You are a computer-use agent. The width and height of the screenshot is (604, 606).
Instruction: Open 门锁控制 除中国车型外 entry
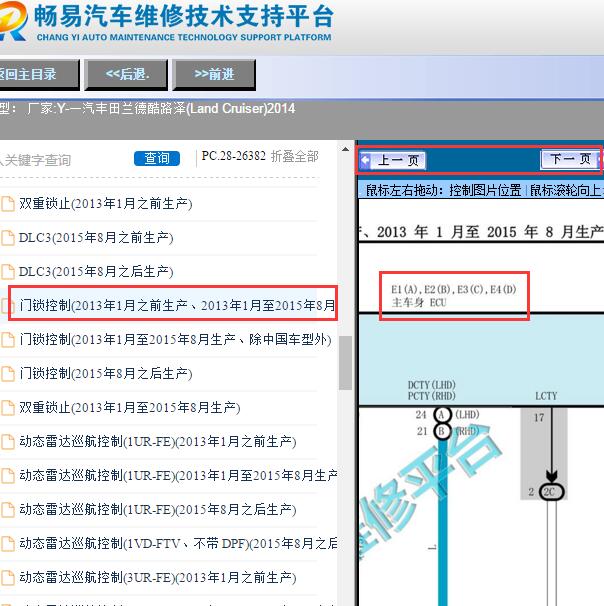[175, 340]
